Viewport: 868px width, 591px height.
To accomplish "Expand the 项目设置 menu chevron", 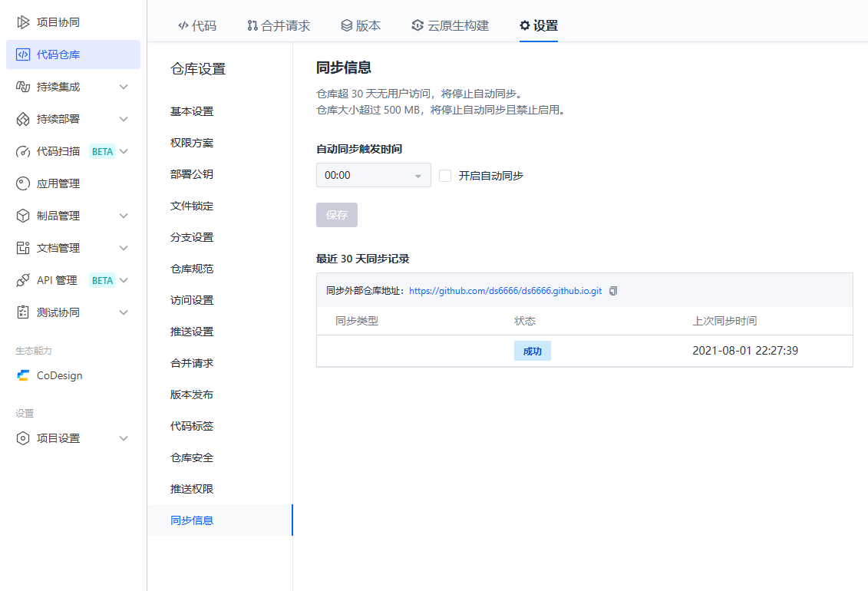I will [124, 438].
